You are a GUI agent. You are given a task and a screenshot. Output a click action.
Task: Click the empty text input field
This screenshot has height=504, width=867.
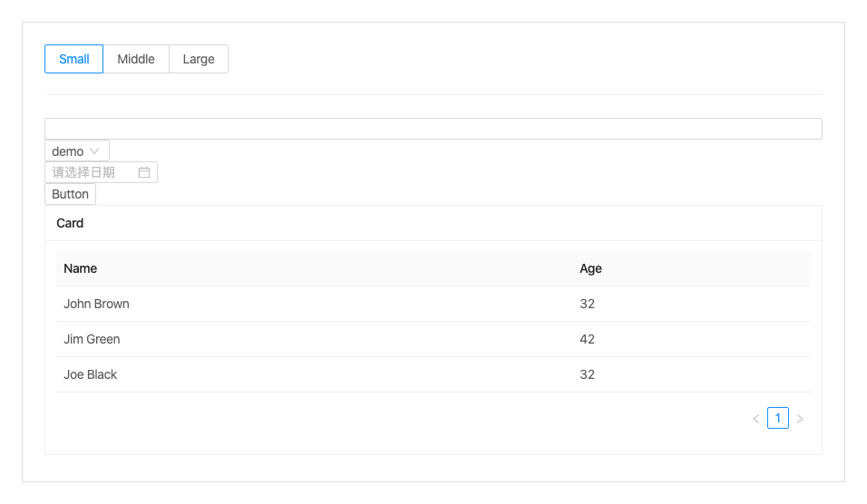[x=433, y=129]
